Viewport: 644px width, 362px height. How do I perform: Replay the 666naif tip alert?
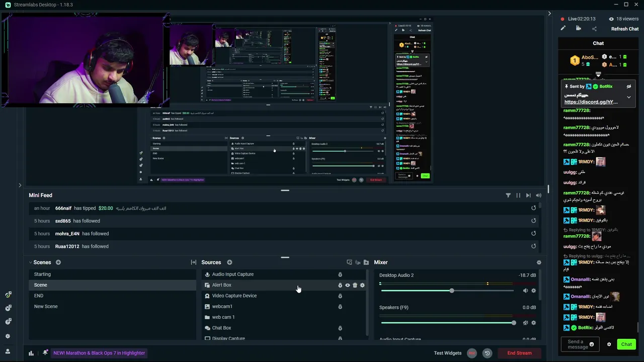(534, 208)
